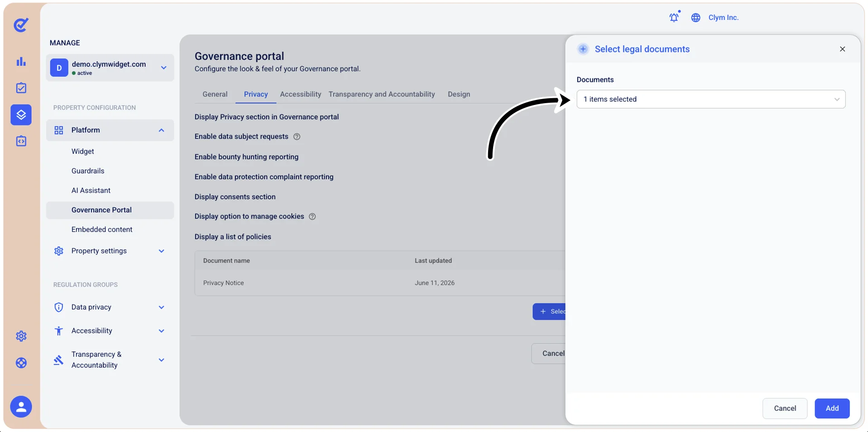Click Cancel in the legal documents panel
This screenshot has height=432, width=868.
coord(785,408)
